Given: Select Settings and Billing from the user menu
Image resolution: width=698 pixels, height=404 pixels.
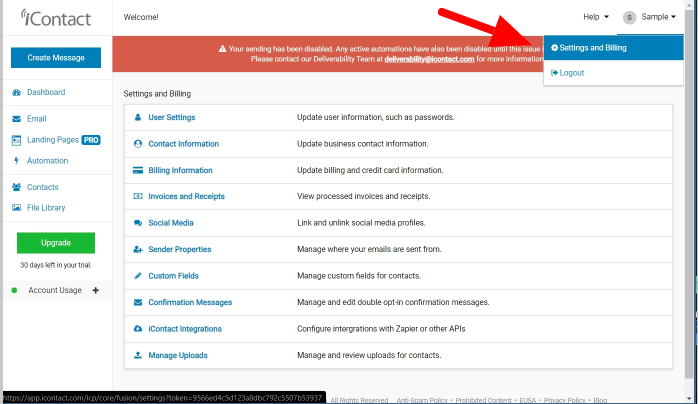Looking at the screenshot, I should 613,48.
